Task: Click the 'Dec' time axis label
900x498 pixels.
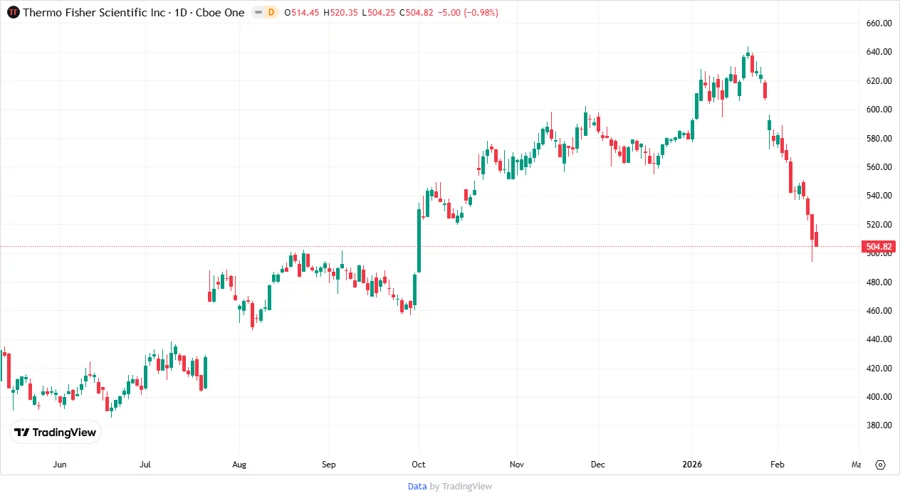Action: pyautogui.click(x=598, y=464)
